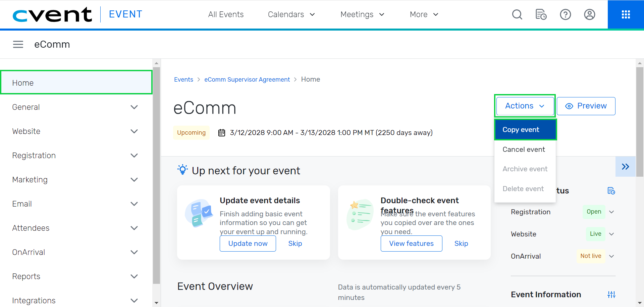Select Delete event menu entry
The width and height of the screenshot is (644, 307).
coord(525,189)
